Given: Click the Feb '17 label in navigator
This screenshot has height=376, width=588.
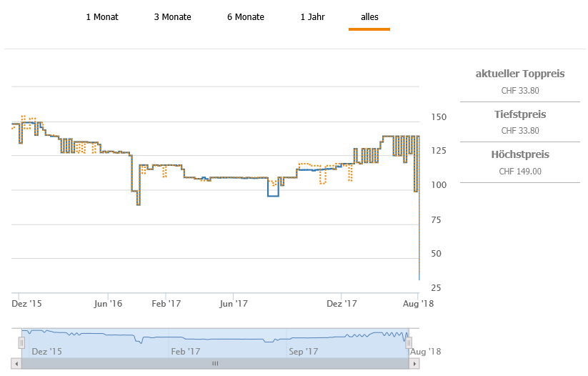Looking at the screenshot, I should coord(185,351).
